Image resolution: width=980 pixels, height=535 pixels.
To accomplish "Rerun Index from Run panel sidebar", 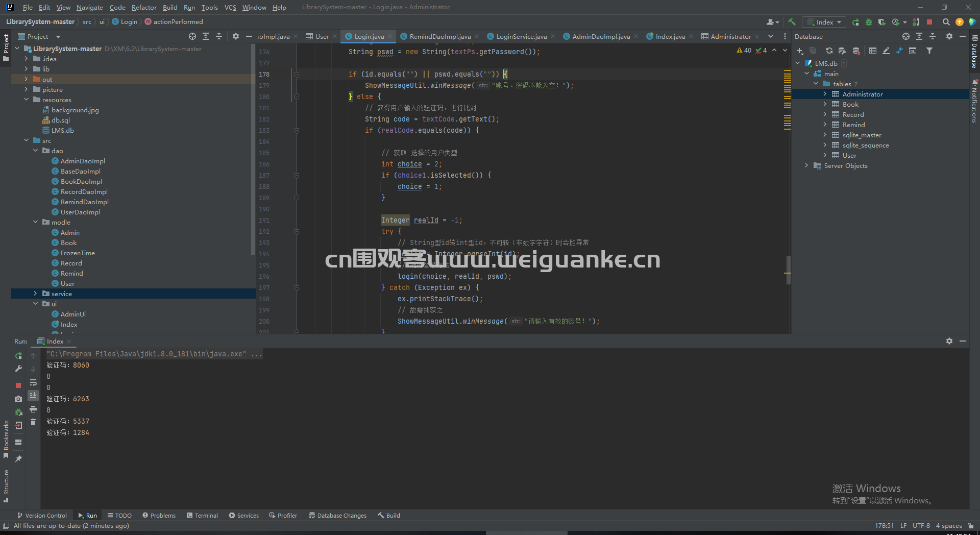I will [18, 356].
